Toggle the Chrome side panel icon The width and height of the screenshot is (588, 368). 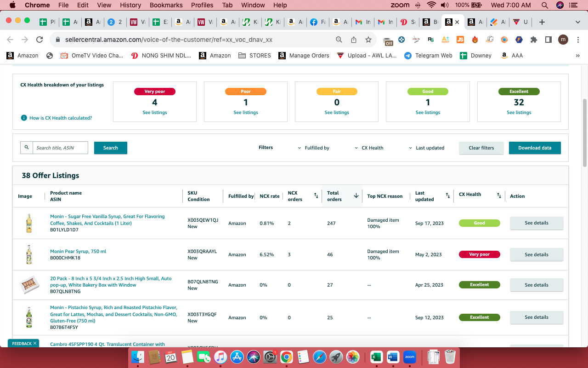548,40
